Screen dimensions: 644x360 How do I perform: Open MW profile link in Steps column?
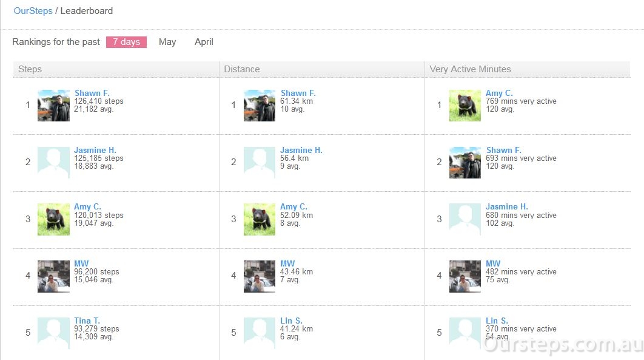[x=81, y=263]
